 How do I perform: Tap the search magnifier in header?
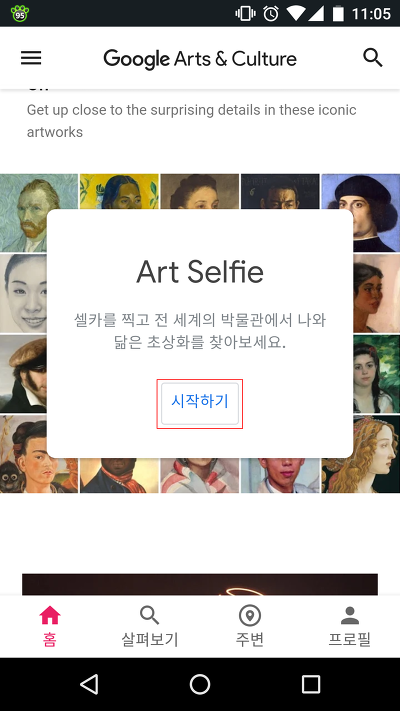pos(373,58)
